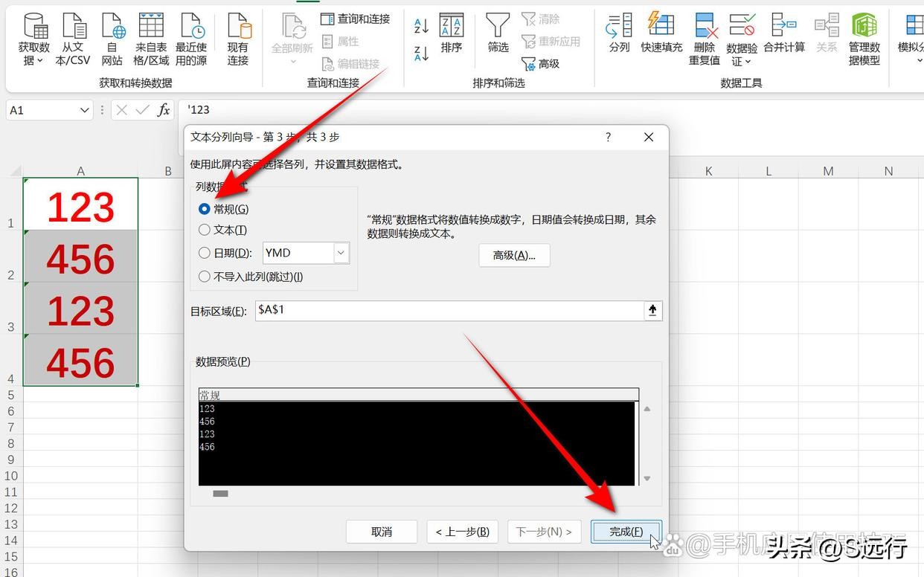Import data 从文本/CSV
The height and width of the screenshot is (577, 924).
[73, 39]
